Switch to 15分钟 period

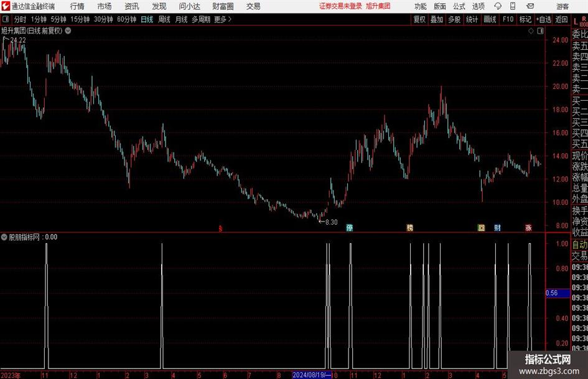pos(80,19)
